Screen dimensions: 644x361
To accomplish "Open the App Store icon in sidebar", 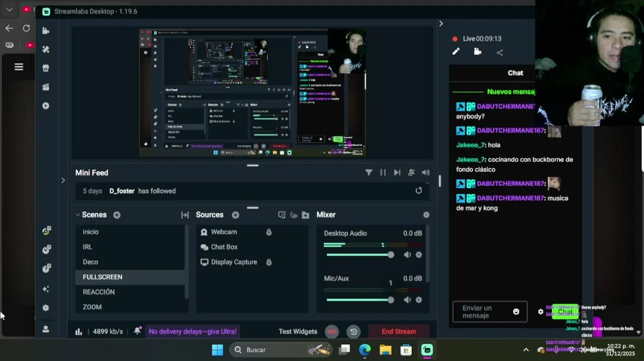I will (x=46, y=68).
